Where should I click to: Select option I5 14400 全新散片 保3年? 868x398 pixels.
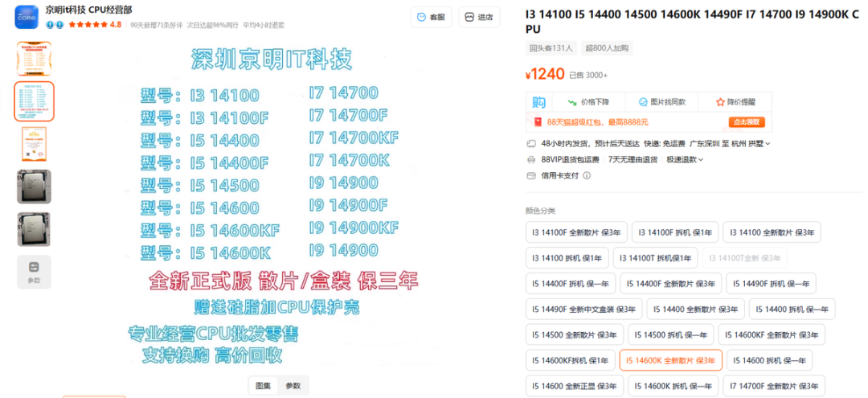[x=695, y=309]
